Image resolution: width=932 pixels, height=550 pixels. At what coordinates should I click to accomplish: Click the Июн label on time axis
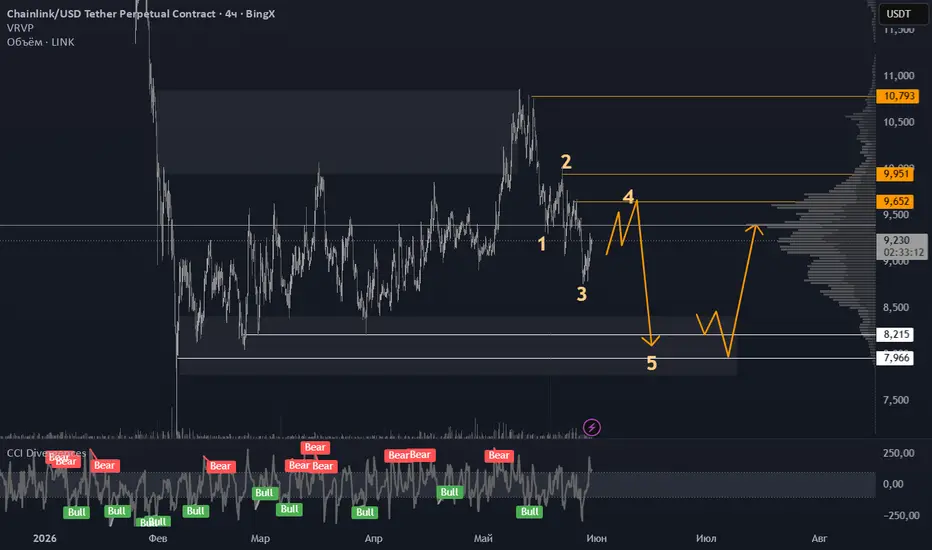point(596,538)
